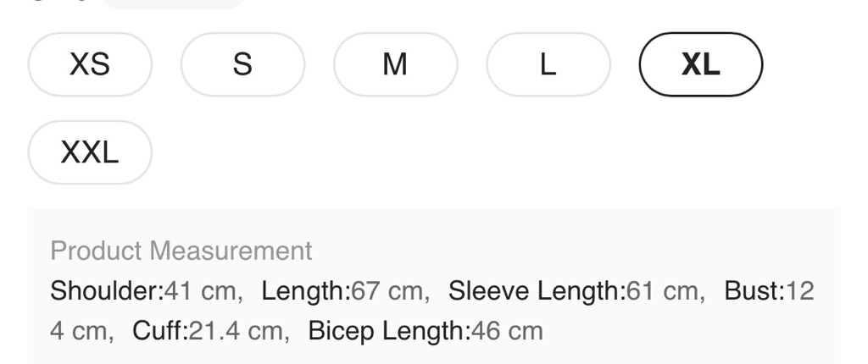The image size is (868, 364).
Task: Click the Cuff label text
Action: tap(159, 329)
